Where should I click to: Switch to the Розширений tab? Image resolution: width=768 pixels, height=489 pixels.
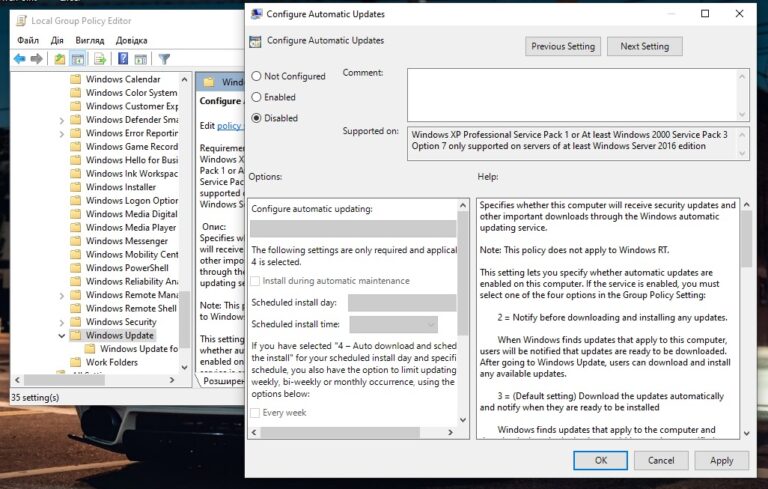tap(223, 381)
